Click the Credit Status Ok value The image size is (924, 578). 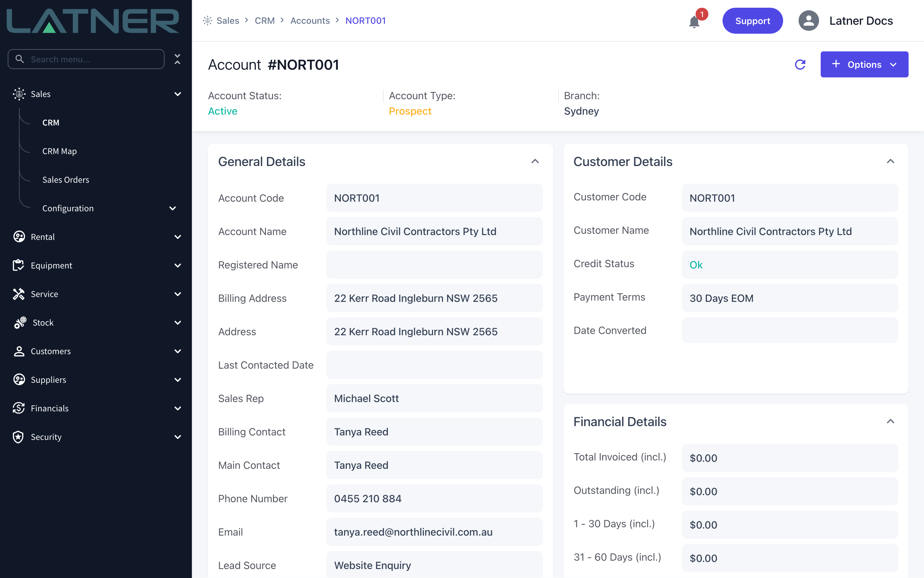click(696, 265)
